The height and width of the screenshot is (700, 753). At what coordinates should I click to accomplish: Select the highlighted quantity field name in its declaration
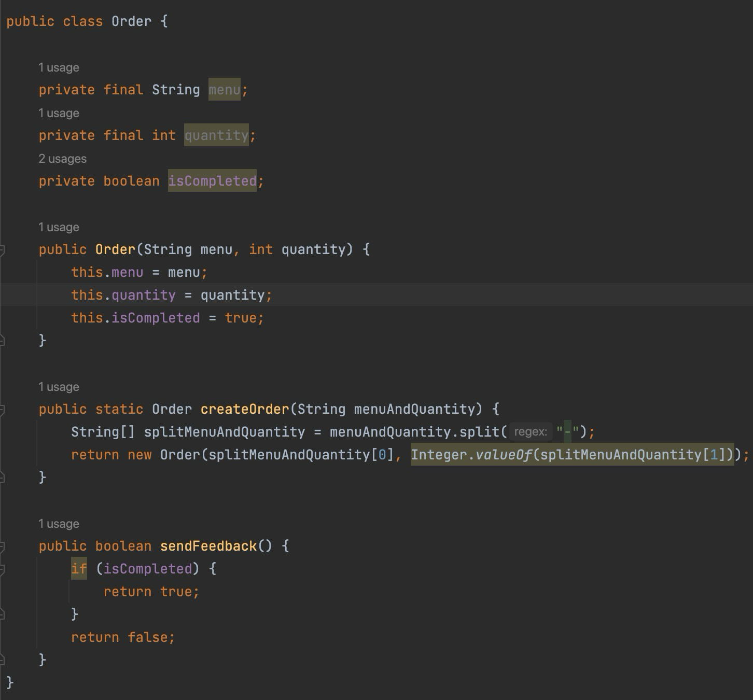tap(216, 135)
